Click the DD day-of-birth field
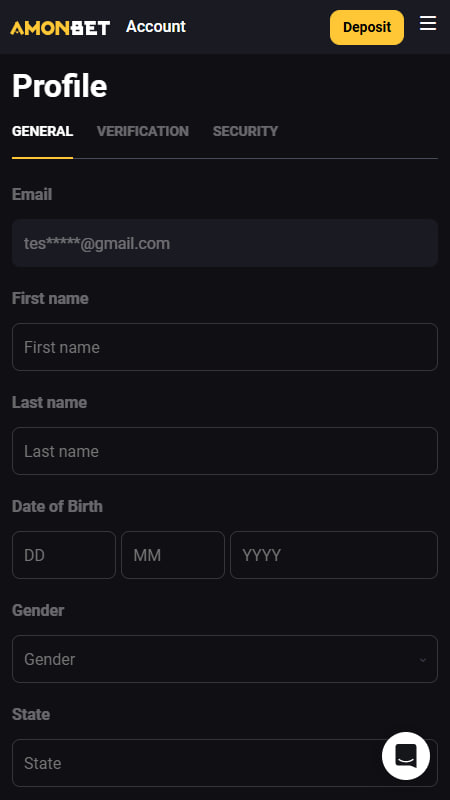The height and width of the screenshot is (800, 450). [64, 555]
